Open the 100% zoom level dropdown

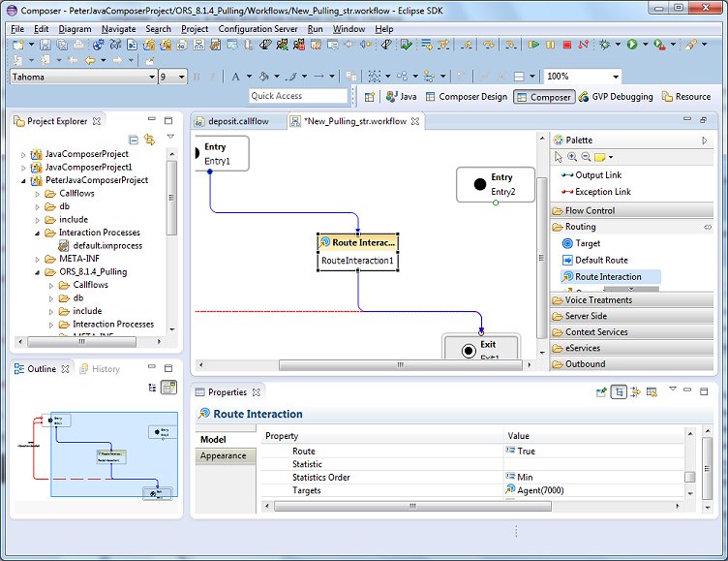pyautogui.click(x=615, y=77)
